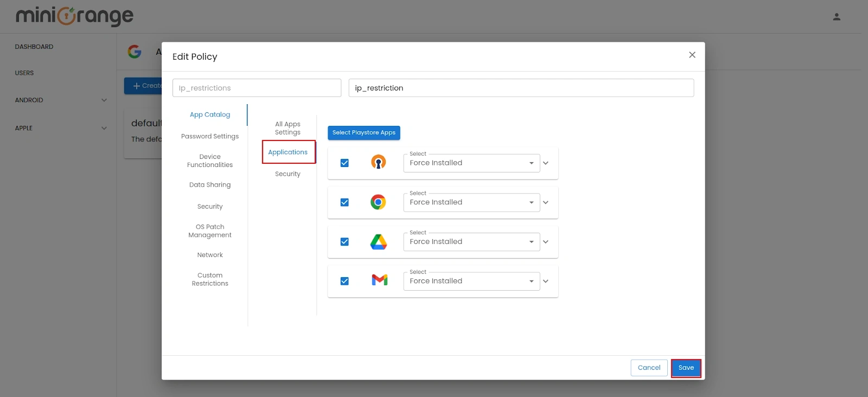Viewport: 868px width, 397px height.
Task: Open the user account profile icon
Action: coord(837,17)
